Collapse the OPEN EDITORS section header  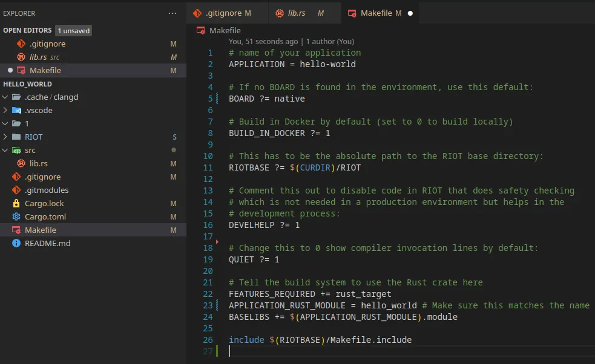[27, 30]
